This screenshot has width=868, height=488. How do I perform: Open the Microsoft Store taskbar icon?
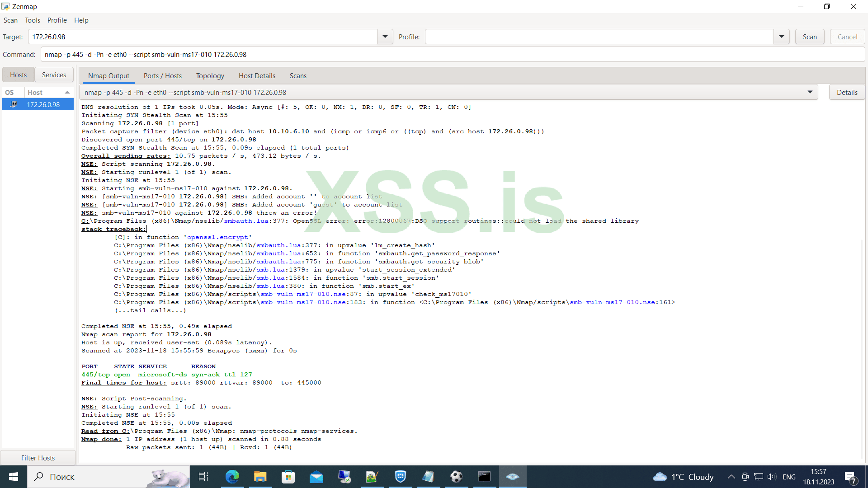[288, 477]
